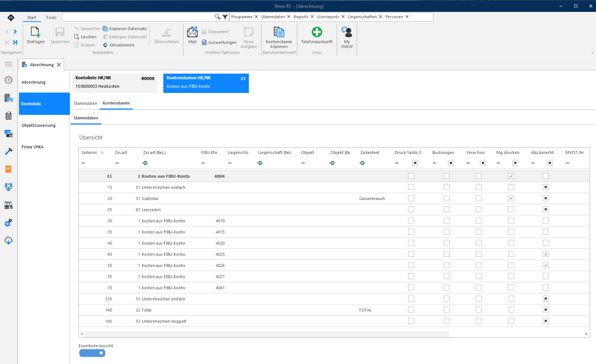Check Verw.hon for row 75
596x364 pixels.
click(478, 287)
